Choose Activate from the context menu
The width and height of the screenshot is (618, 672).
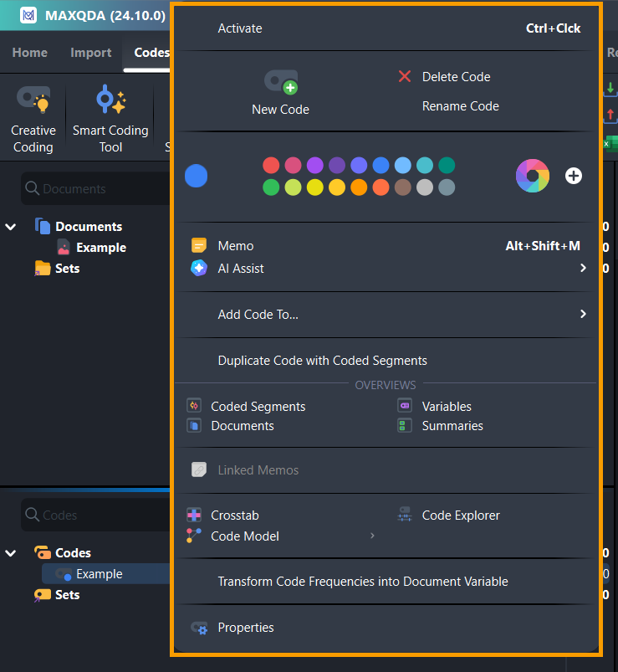click(240, 28)
